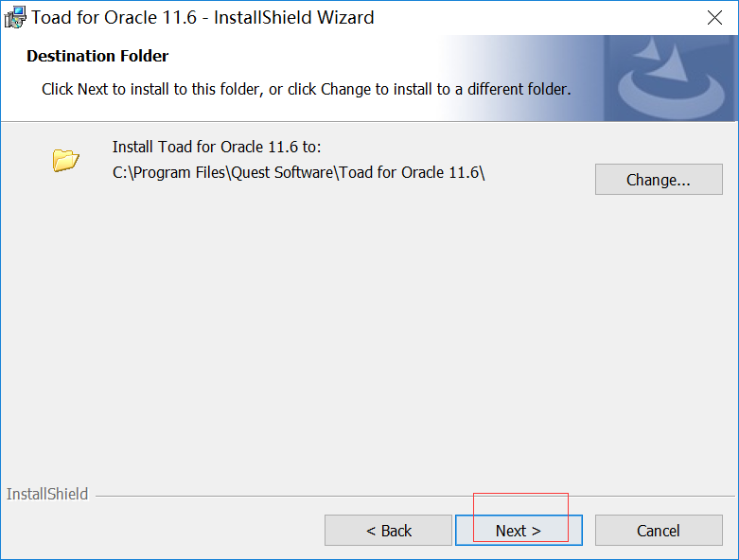
Task: Proceed with the Next button
Action: click(519, 531)
